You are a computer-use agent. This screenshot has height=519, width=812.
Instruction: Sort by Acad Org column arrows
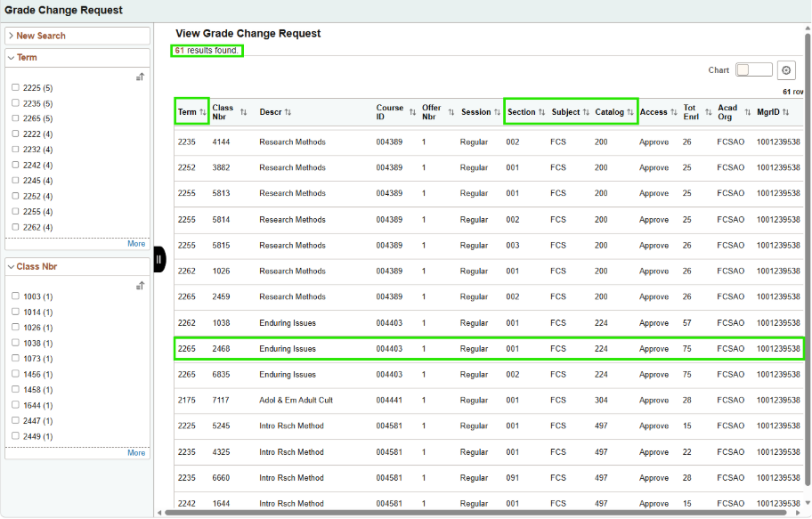point(747,112)
